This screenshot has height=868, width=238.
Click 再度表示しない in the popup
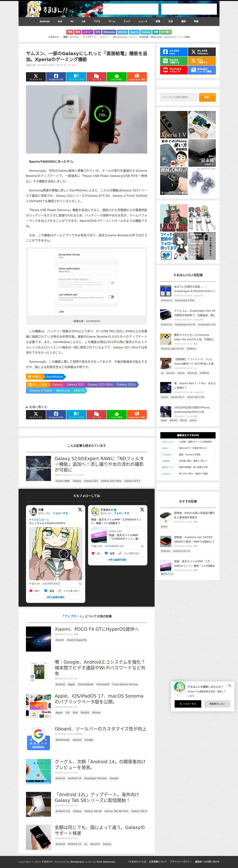[217, 704]
